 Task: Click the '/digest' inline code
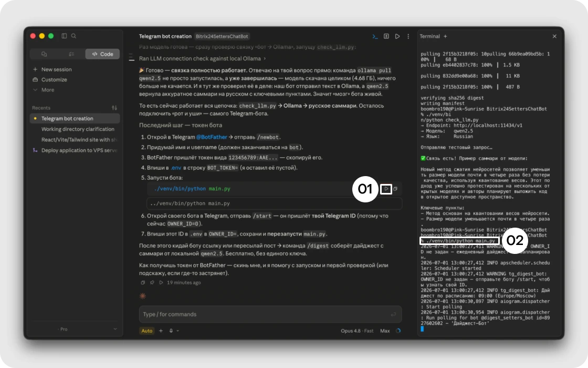pyautogui.click(x=318, y=246)
